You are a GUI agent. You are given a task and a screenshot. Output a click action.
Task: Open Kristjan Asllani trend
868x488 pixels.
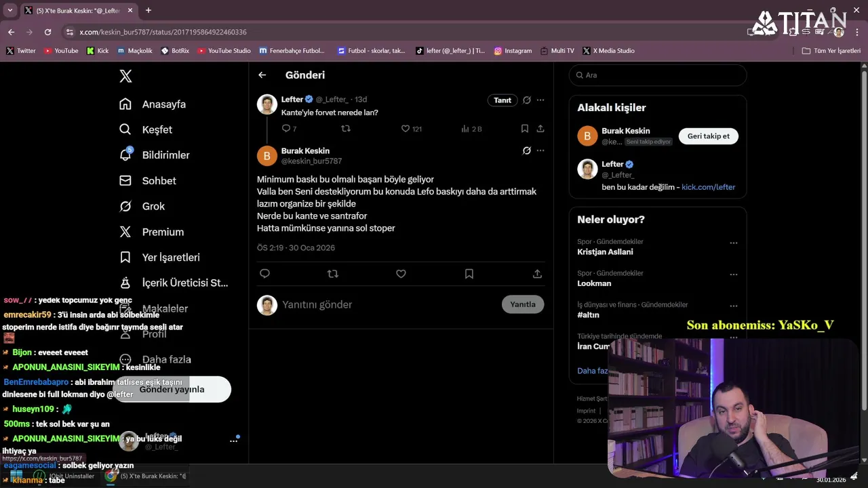(x=605, y=251)
